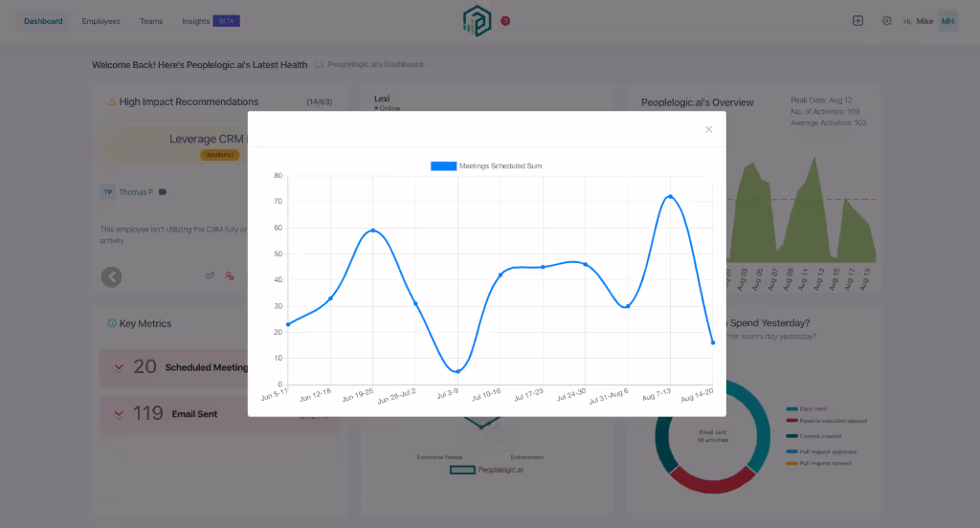Close the Meetings Scheduled chart modal

click(x=708, y=129)
